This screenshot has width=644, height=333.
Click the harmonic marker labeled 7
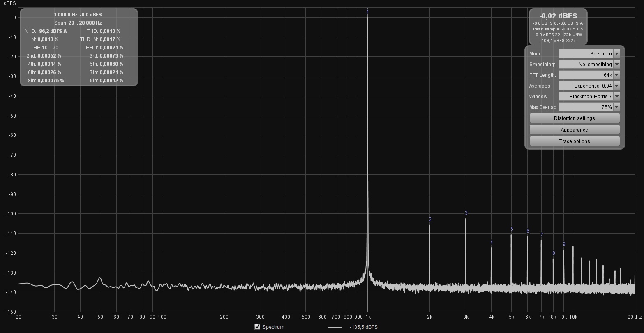pos(542,235)
